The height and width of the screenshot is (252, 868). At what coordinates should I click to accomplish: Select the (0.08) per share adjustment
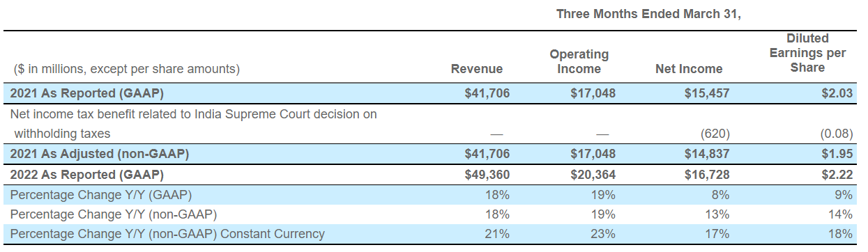click(835, 133)
